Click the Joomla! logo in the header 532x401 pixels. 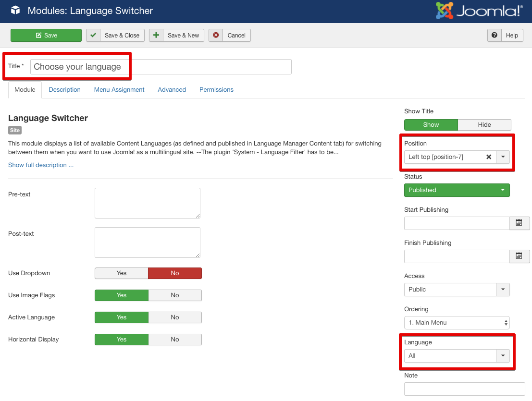pos(479,11)
